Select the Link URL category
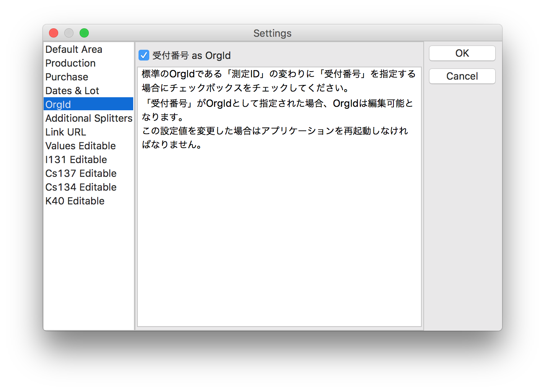 click(x=88, y=132)
